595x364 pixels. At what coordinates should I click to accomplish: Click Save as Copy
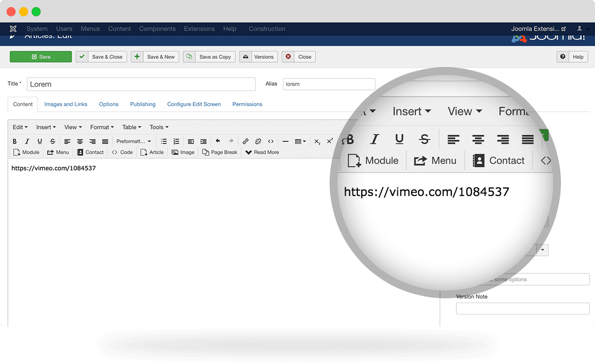pyautogui.click(x=209, y=57)
